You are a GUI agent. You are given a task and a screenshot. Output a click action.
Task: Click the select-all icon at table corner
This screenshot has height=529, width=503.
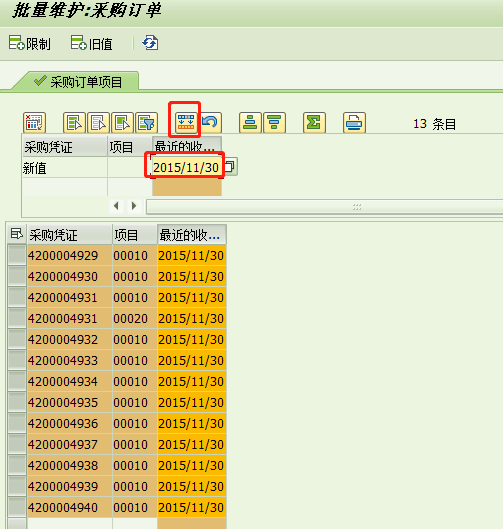[17, 234]
